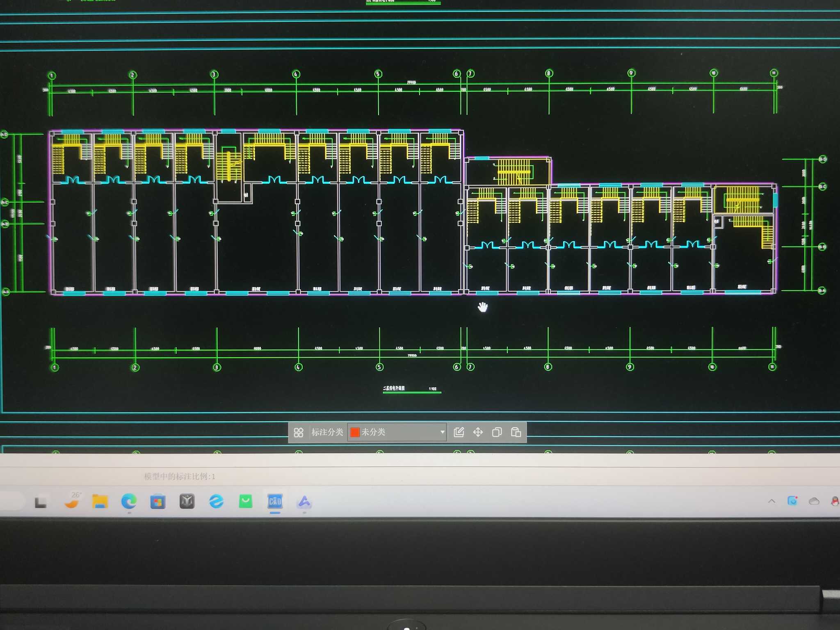840x630 pixels.
Task: Click top grid axis bubble number 1
Action: tap(52, 75)
